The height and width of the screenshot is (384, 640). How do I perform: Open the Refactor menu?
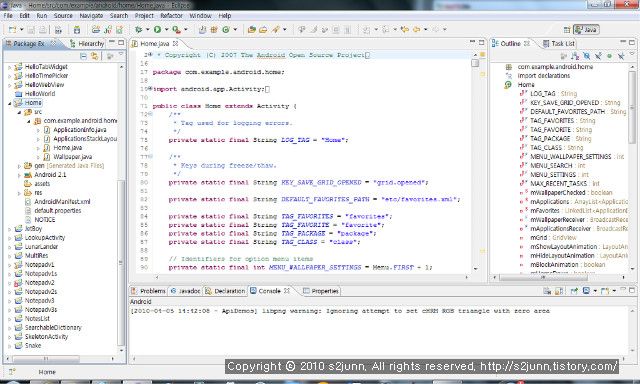point(171,16)
